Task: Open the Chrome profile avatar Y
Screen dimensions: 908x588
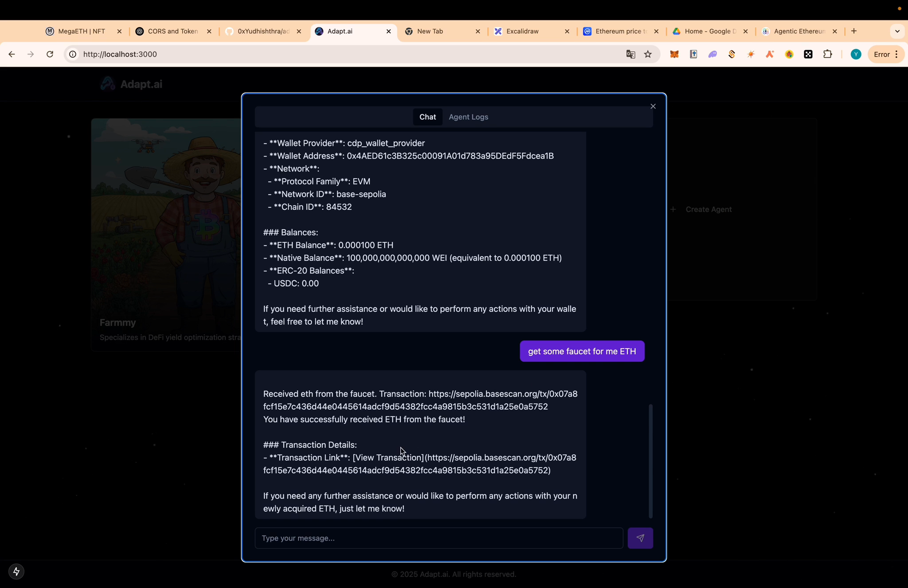Action: [x=856, y=54]
